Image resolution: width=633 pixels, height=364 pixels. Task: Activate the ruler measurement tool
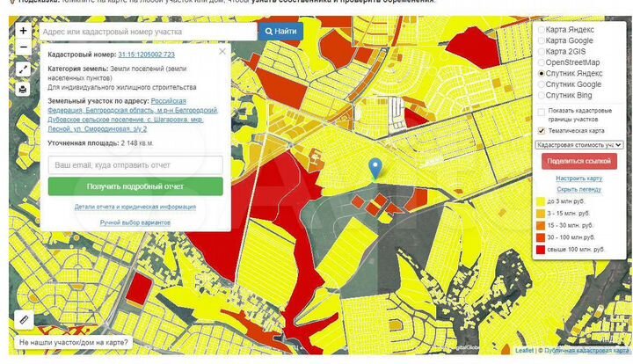24,320
